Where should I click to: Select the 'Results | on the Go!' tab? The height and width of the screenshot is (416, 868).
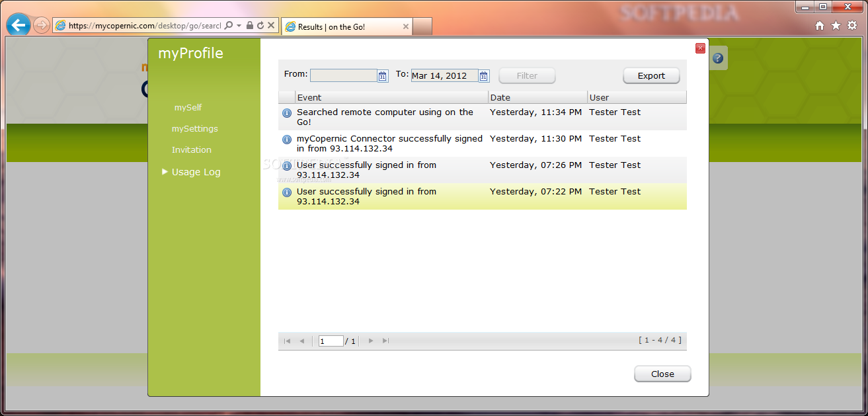[347, 27]
